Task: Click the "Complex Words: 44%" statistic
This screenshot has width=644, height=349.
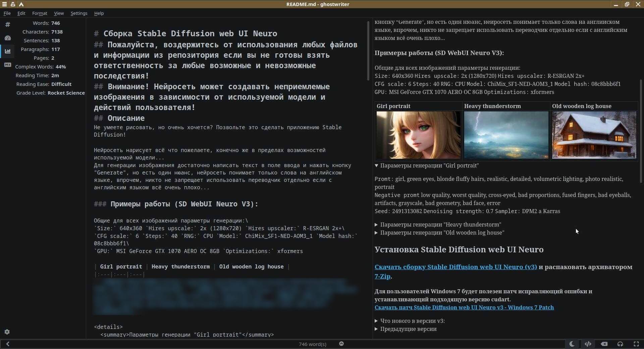Action: pyautogui.click(x=41, y=67)
